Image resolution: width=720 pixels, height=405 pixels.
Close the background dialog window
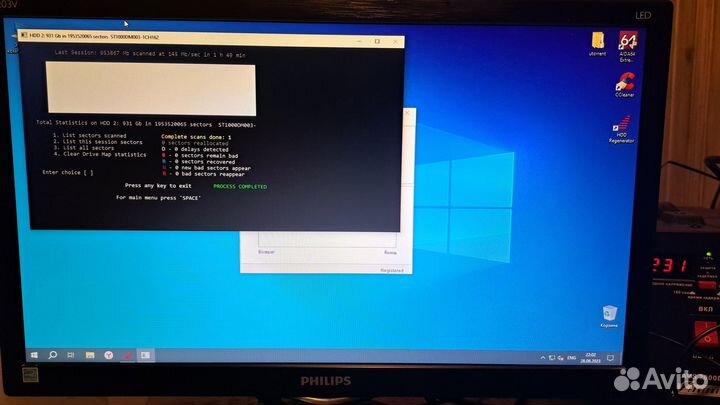[x=408, y=112]
